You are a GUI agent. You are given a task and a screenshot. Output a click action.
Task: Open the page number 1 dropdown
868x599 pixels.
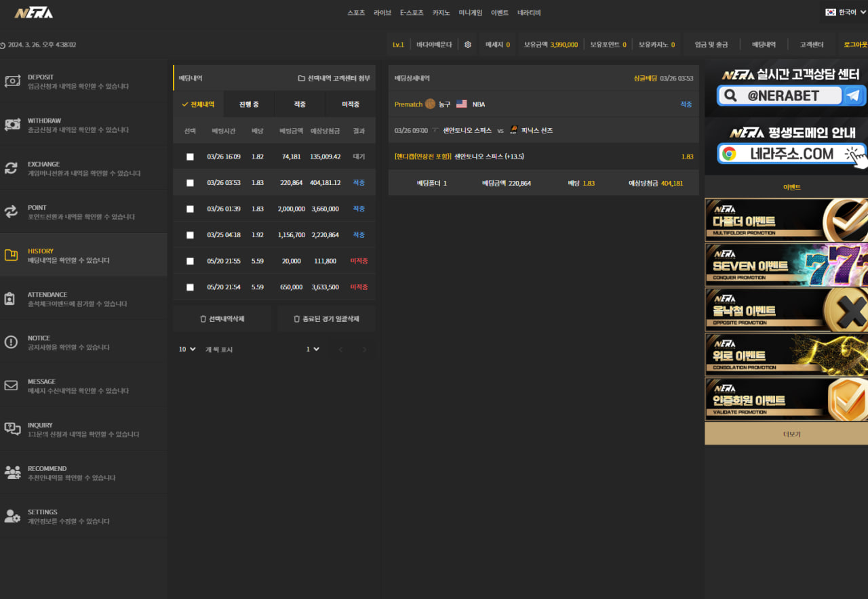coord(313,350)
